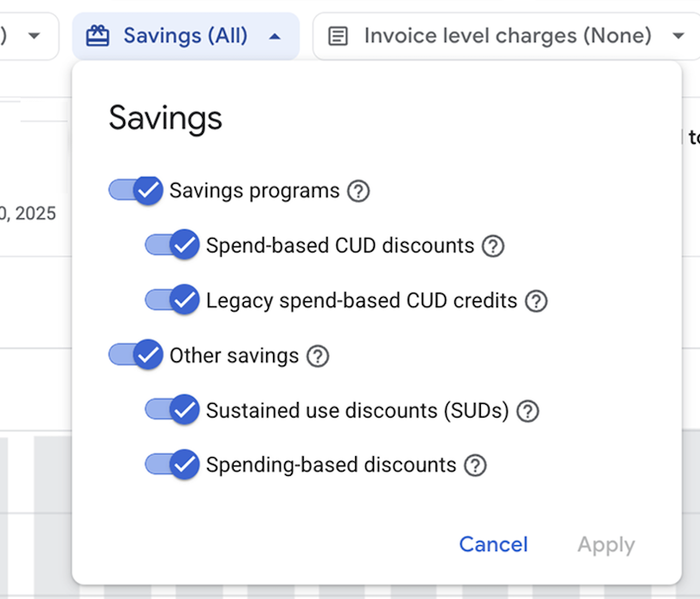
Task: Turn off Spend-based CUD discounts
Action: tap(172, 246)
